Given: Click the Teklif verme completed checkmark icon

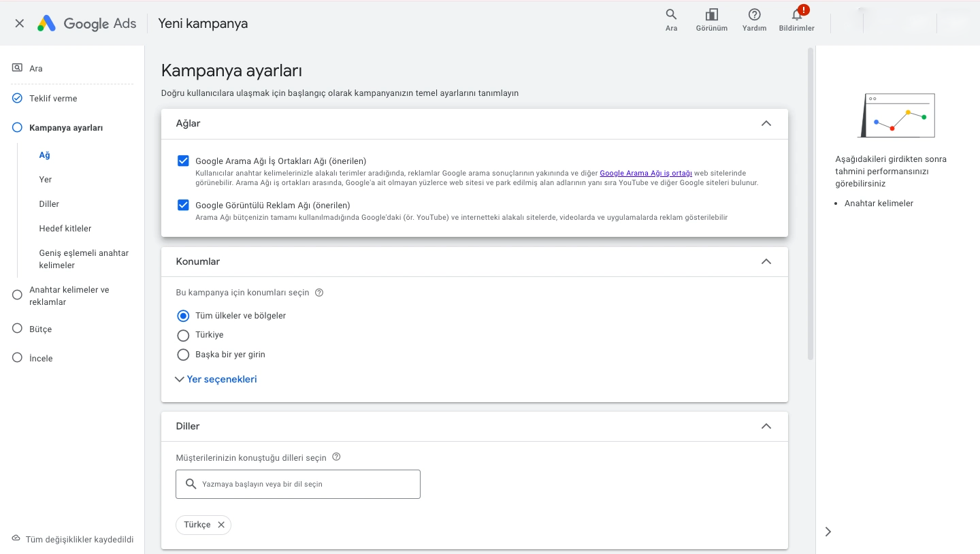Looking at the screenshot, I should tap(17, 98).
